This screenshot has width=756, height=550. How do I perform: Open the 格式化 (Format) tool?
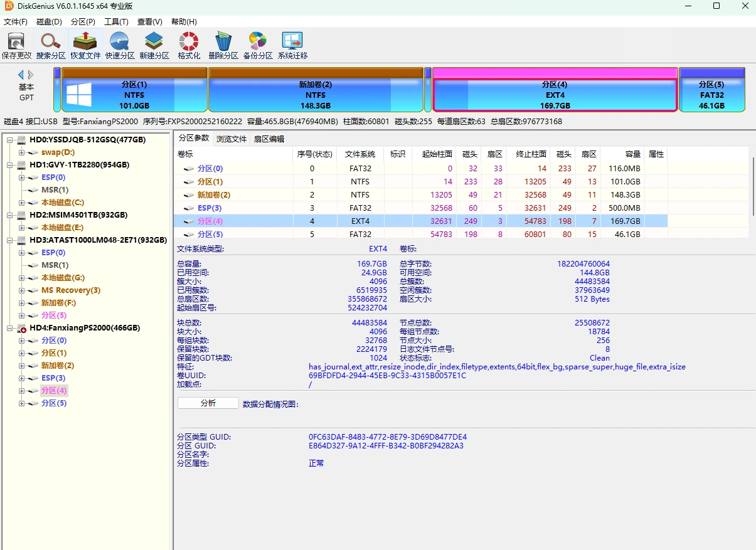188,44
